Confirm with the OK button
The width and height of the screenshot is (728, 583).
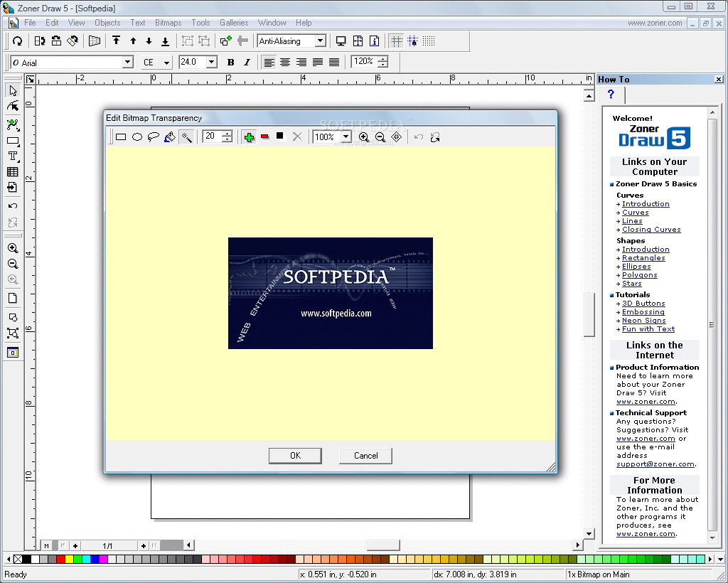295,455
